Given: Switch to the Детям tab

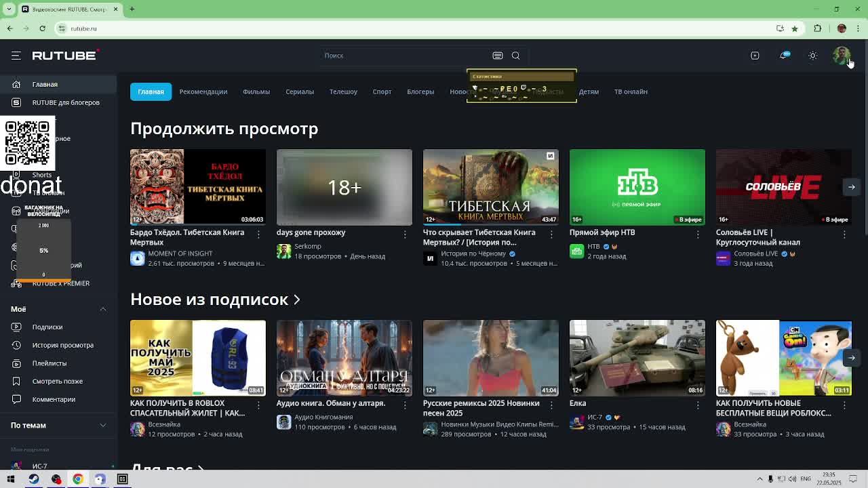Looking at the screenshot, I should [589, 91].
